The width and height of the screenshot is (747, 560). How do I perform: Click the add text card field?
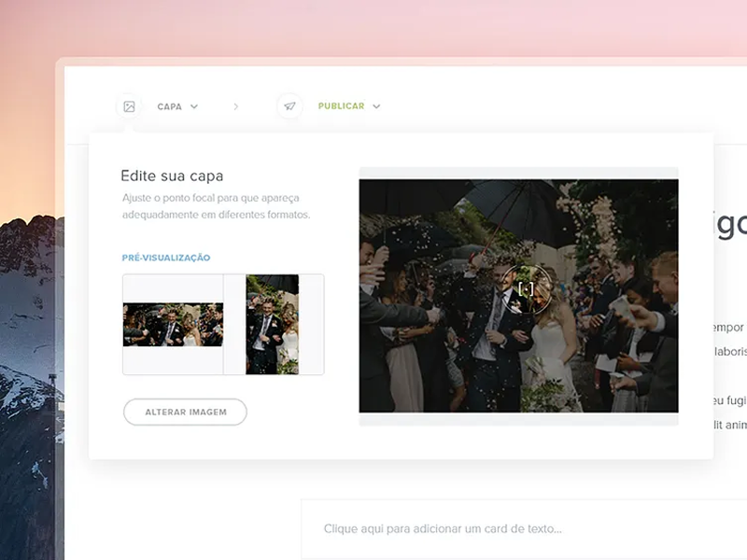coord(524,529)
